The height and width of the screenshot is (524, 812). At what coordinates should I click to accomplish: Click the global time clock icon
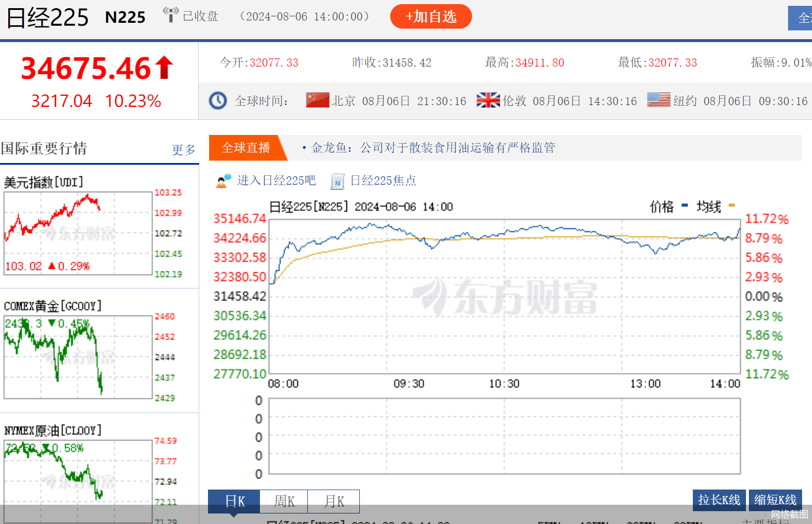(x=218, y=100)
